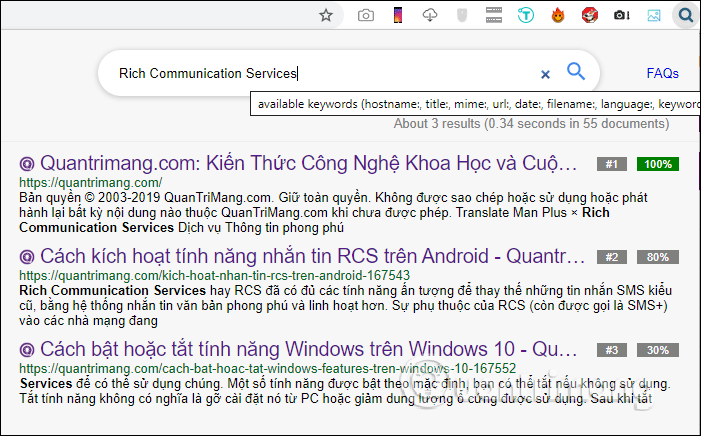Viewport: 701px width, 436px height.
Task: Open the Cách kích hoạt tính năng nhắn tin RCS result
Action: click(312, 256)
